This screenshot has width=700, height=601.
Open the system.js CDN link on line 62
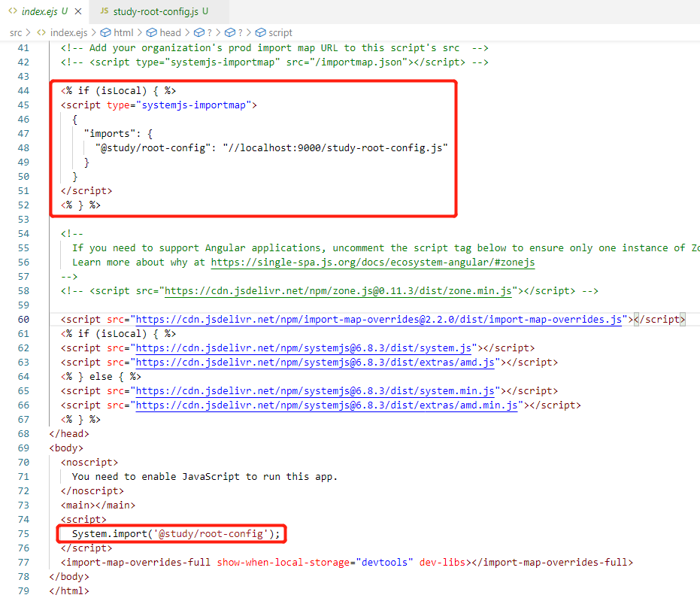[303, 348]
